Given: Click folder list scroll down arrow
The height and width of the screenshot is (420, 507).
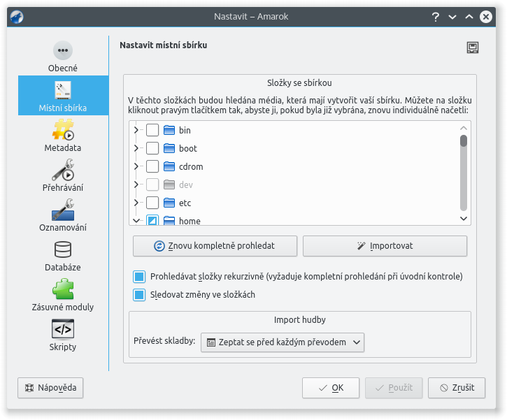Looking at the screenshot, I should coord(464,219).
